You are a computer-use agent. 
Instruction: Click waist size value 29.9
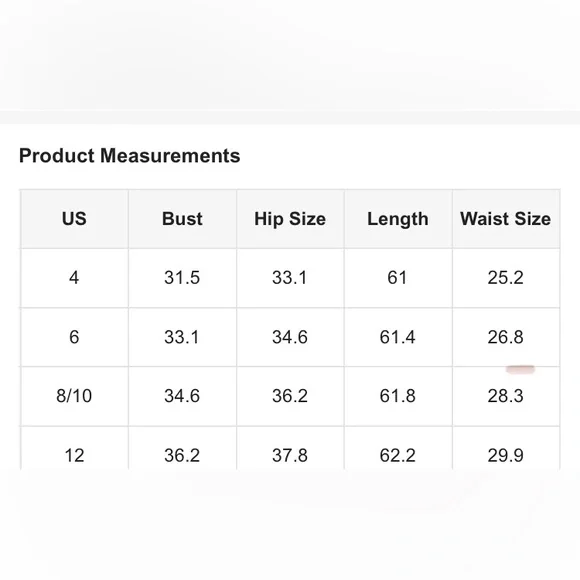point(506,455)
